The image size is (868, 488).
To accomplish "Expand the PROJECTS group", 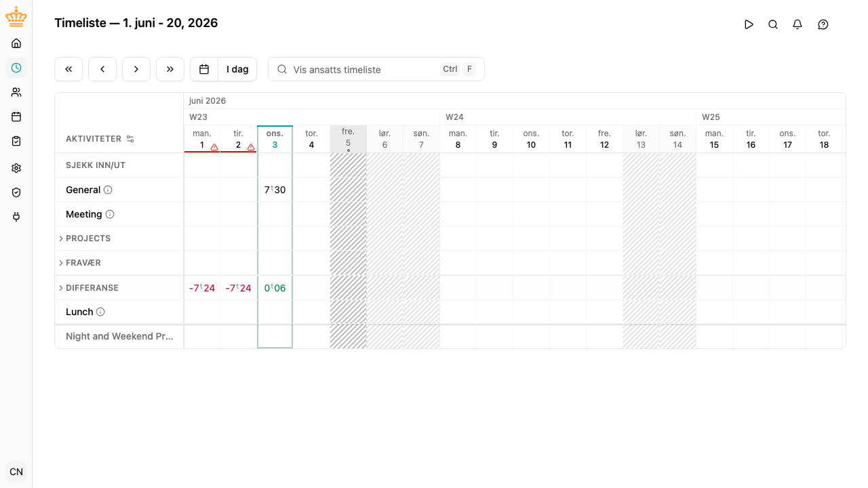I will (x=61, y=239).
